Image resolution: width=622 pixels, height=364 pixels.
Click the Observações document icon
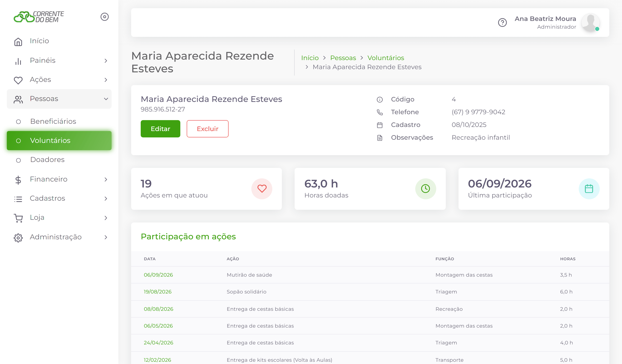[380, 138]
